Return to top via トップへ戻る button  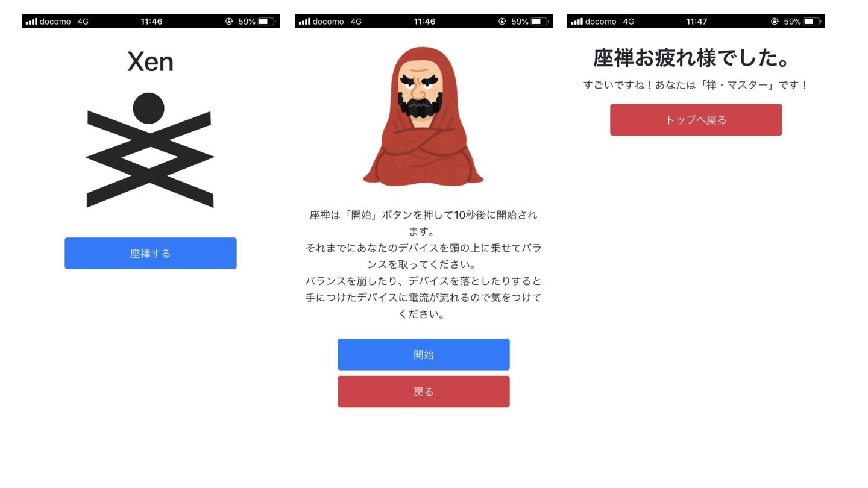click(x=696, y=120)
